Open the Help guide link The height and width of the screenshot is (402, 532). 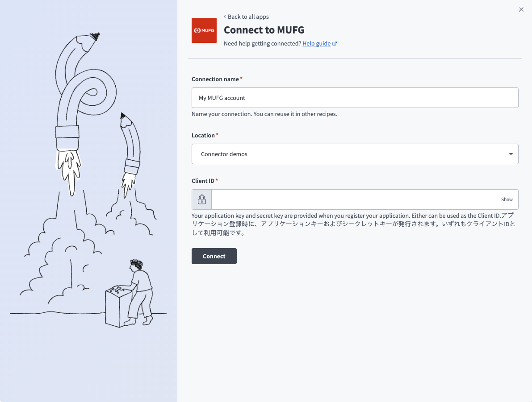coord(316,44)
